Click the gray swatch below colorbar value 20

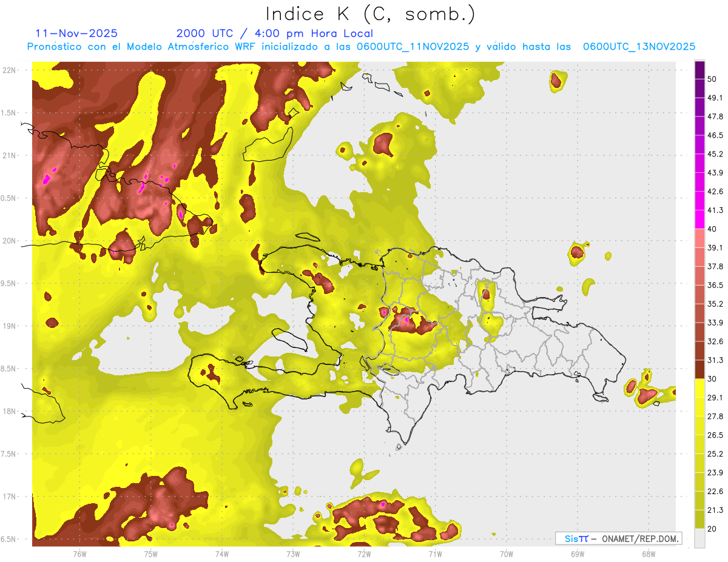(699, 538)
